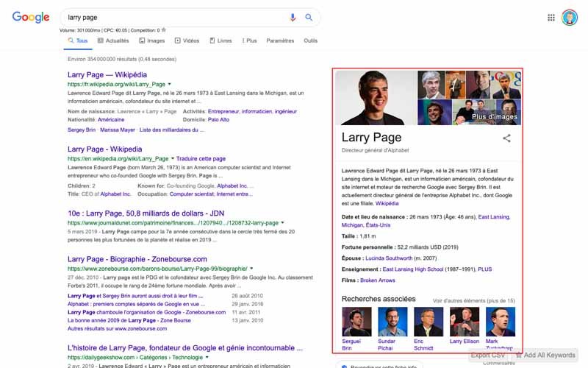Open Paramètres menu

280,40
